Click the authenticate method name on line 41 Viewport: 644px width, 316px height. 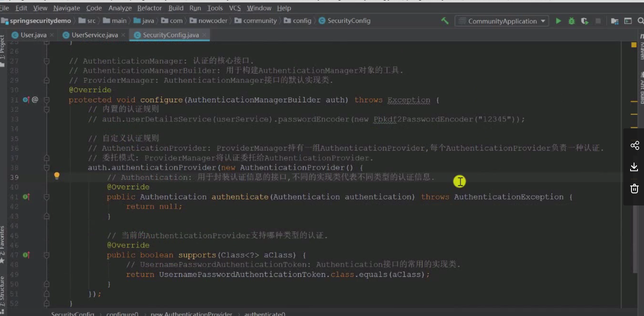click(x=240, y=197)
